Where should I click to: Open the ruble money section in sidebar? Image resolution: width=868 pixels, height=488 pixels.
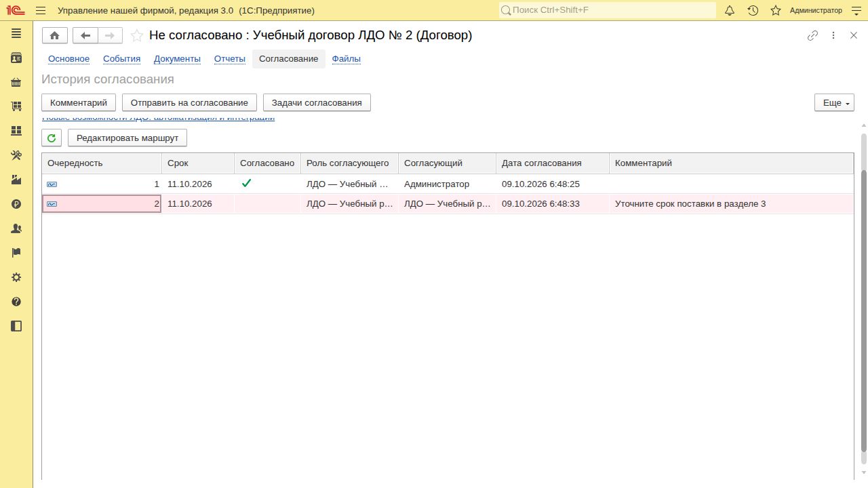pos(16,204)
